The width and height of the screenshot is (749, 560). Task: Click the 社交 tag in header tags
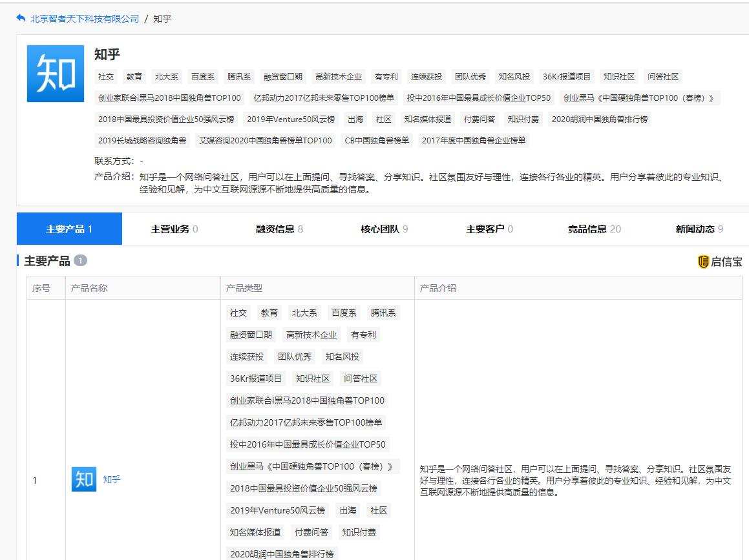click(x=106, y=77)
